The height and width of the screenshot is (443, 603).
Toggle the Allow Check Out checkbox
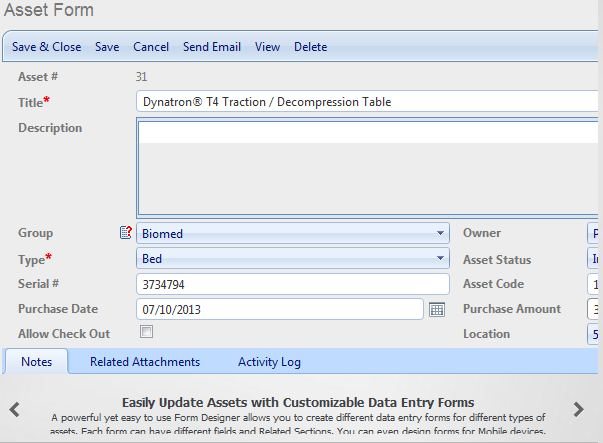point(147,331)
